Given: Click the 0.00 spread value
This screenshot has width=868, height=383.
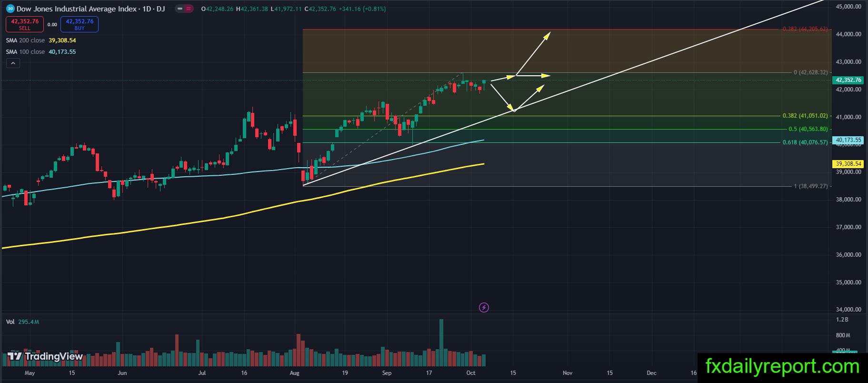Looking at the screenshot, I should pos(52,25).
